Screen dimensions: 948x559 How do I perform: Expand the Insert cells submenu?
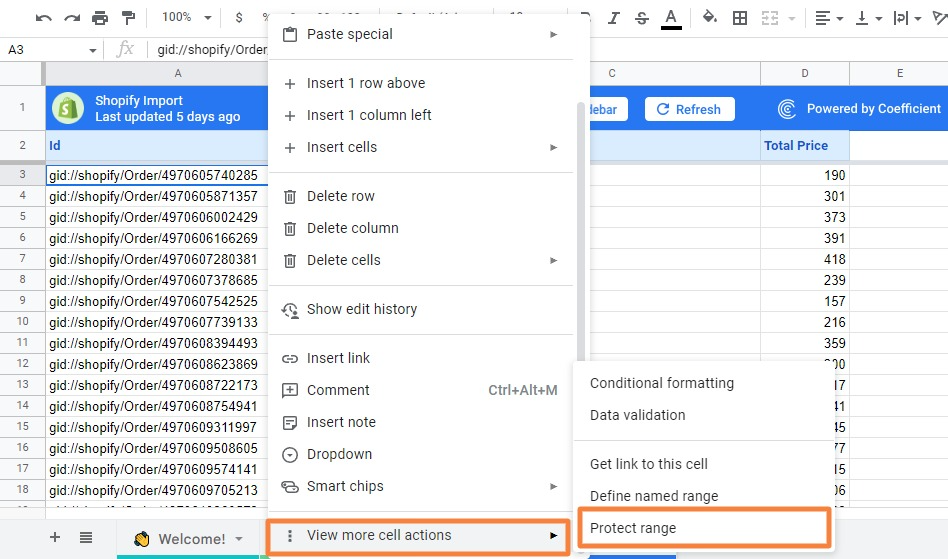[421, 147]
